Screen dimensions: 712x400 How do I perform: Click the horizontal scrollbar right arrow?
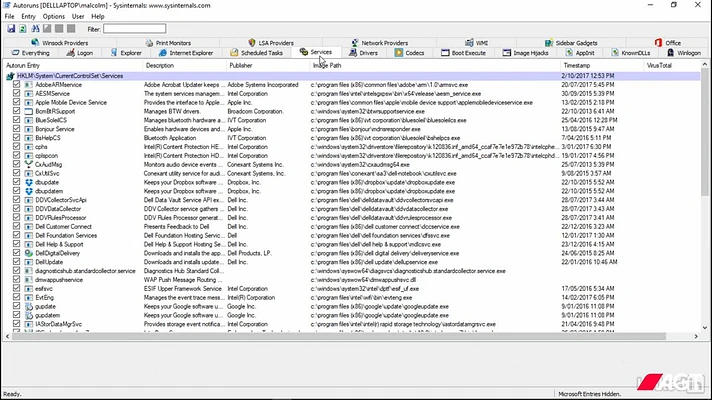tap(696, 336)
